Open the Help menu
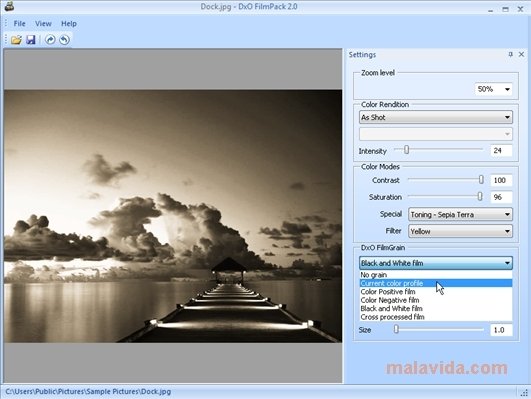This screenshot has width=531, height=399. point(69,24)
